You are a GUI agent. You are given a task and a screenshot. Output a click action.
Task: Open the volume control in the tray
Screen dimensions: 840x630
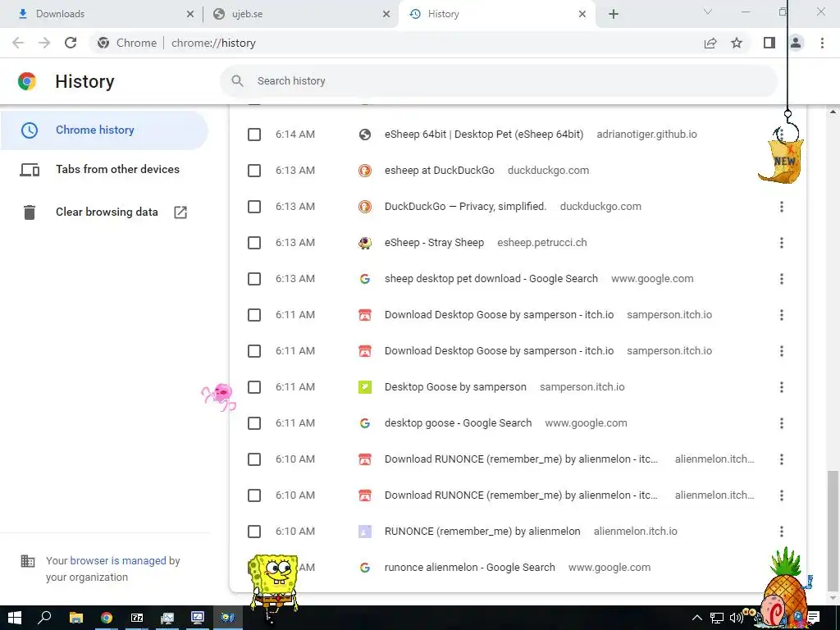coord(736,618)
